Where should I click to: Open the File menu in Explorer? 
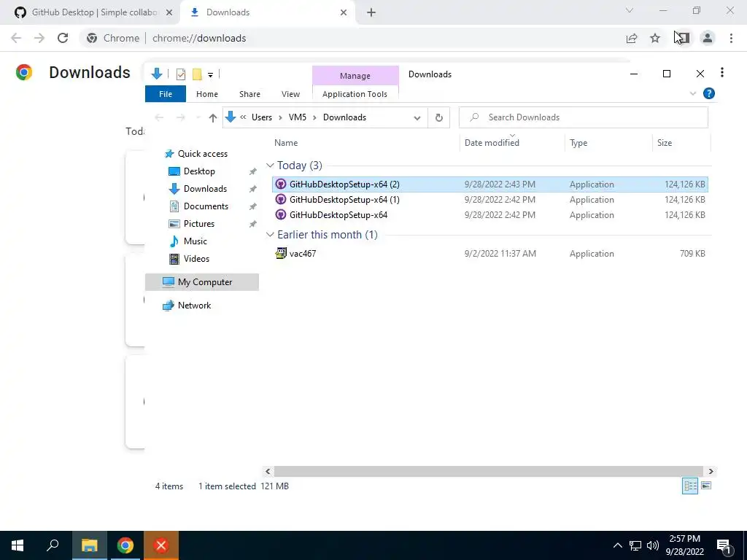click(166, 94)
